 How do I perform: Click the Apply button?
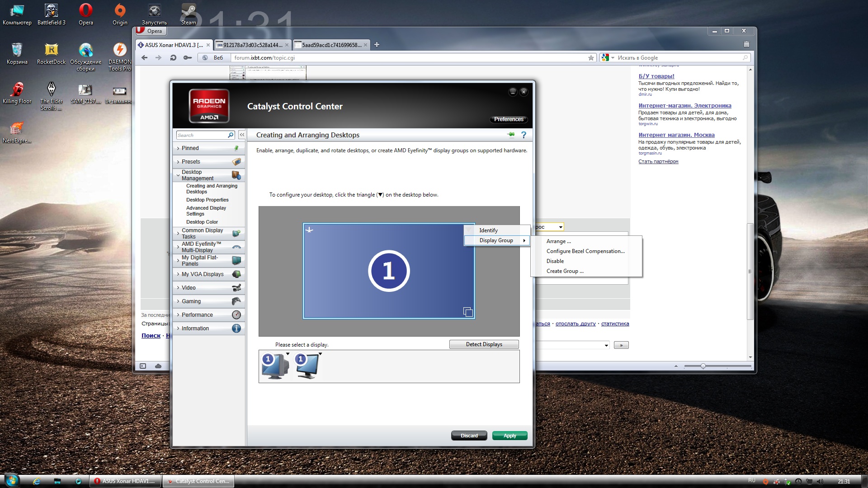[509, 436]
